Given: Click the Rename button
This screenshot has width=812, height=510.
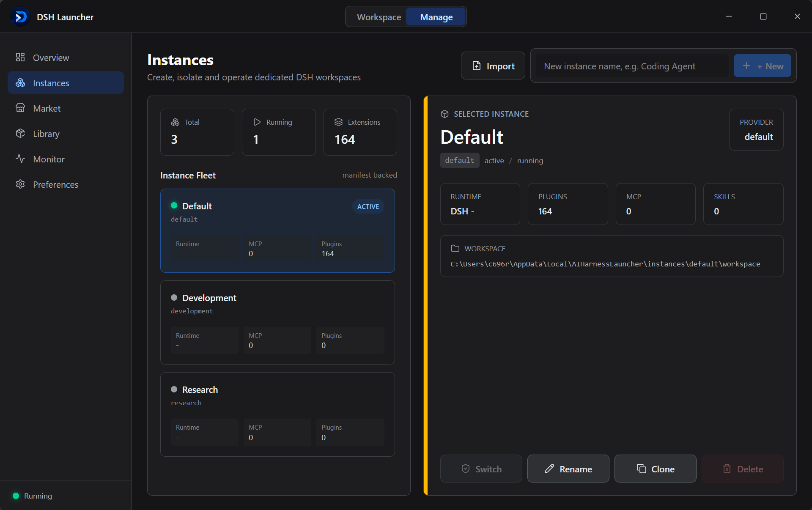Looking at the screenshot, I should coord(568,469).
